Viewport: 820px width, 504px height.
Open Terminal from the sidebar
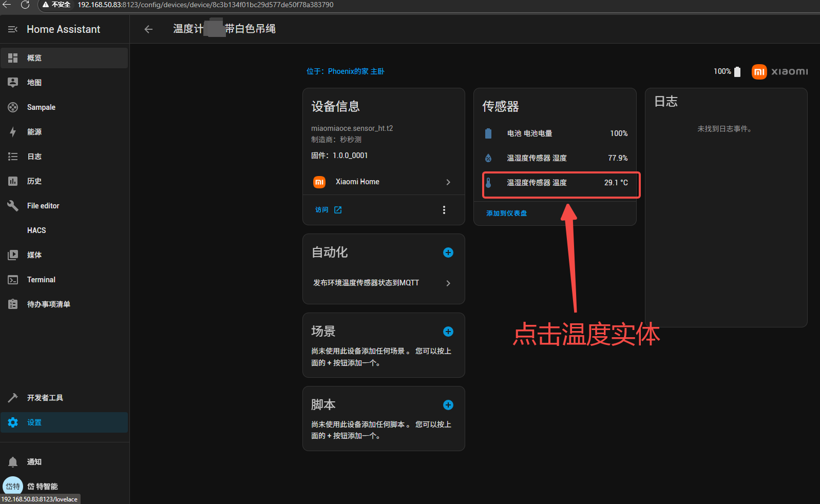pyautogui.click(x=41, y=280)
